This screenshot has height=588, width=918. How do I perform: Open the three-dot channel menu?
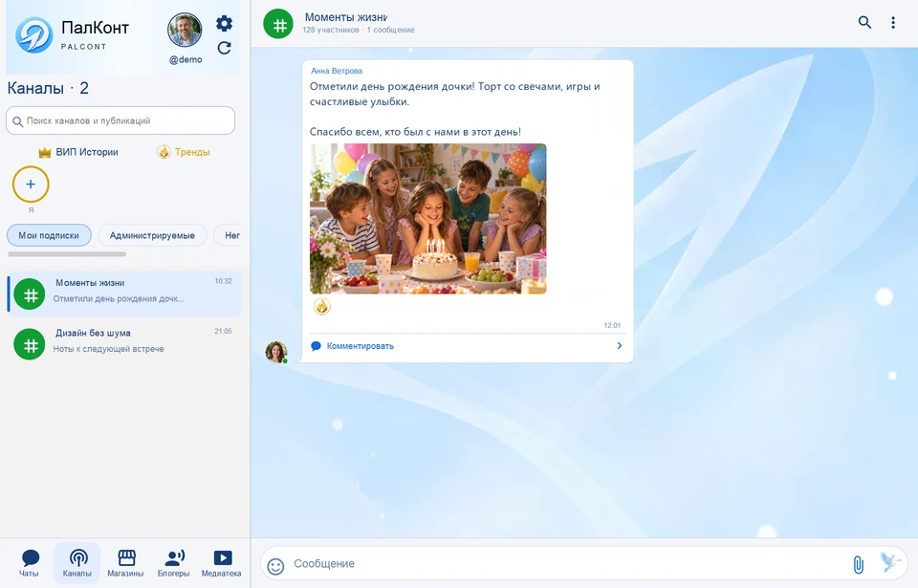893,22
